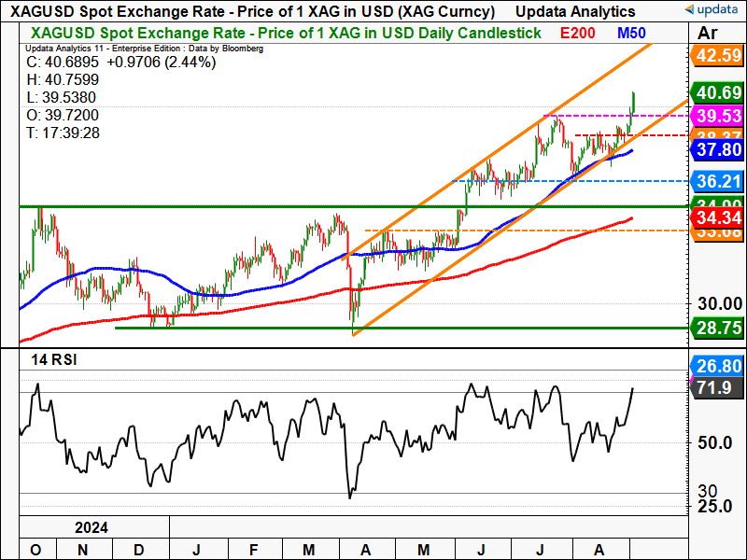Click the Ar label above the price axis
747x560 pixels.
point(708,33)
